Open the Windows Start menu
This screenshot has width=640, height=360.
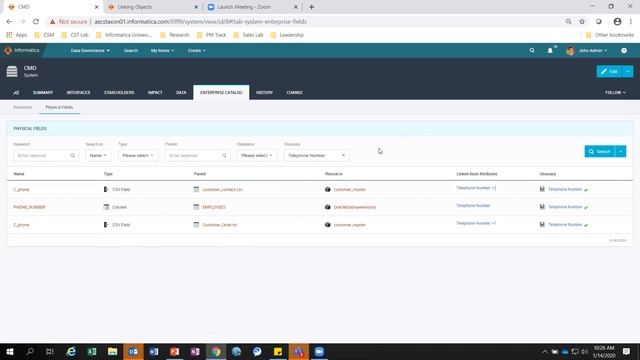point(10,351)
